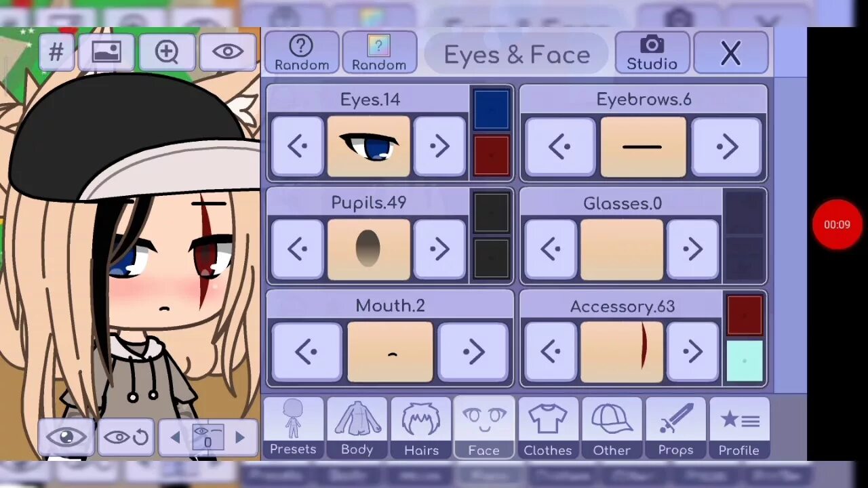Image resolution: width=868 pixels, height=488 pixels.
Task: Click the right arrow of face position control
Action: [240, 438]
